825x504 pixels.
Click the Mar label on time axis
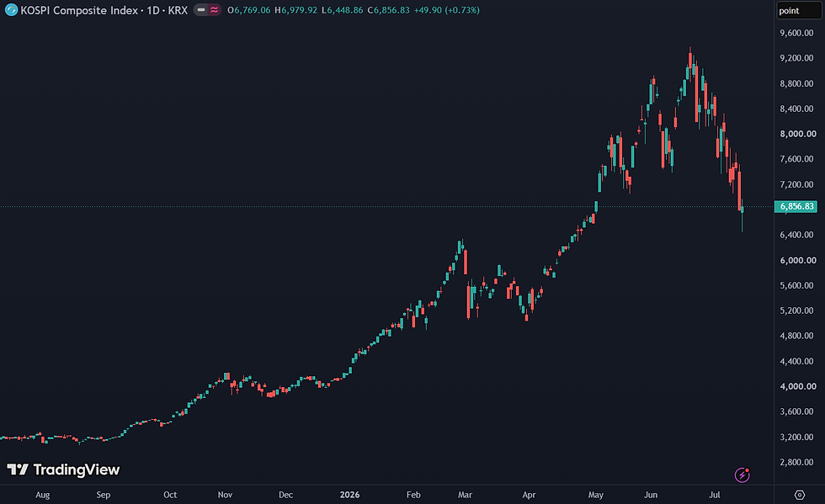[x=465, y=495]
